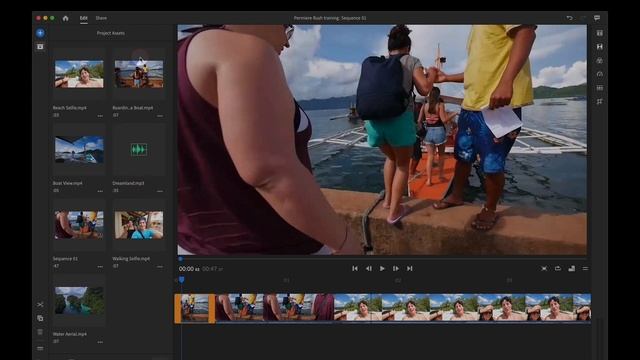This screenshot has width=640, height=360.
Task: Select the Sequence 01 thumbnail
Action: point(79,224)
